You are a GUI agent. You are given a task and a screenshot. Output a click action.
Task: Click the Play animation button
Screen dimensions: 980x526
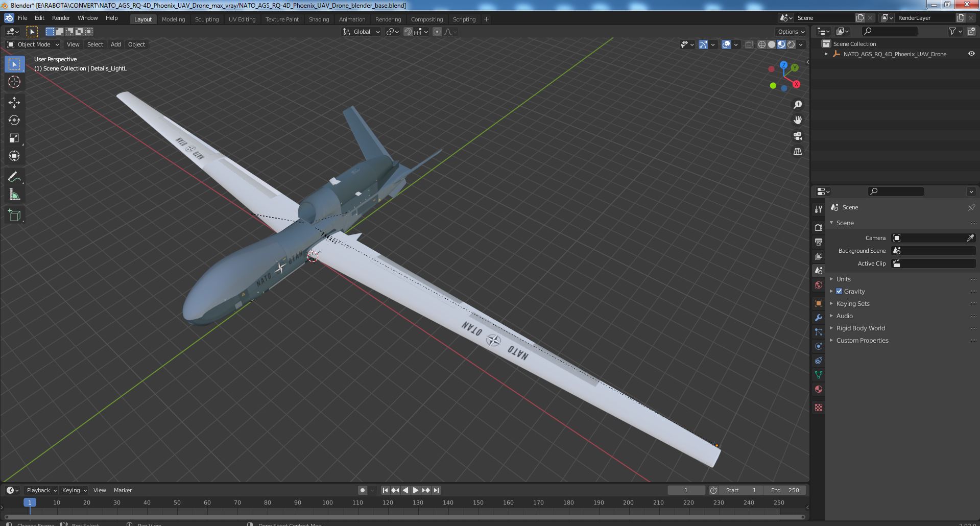point(416,490)
